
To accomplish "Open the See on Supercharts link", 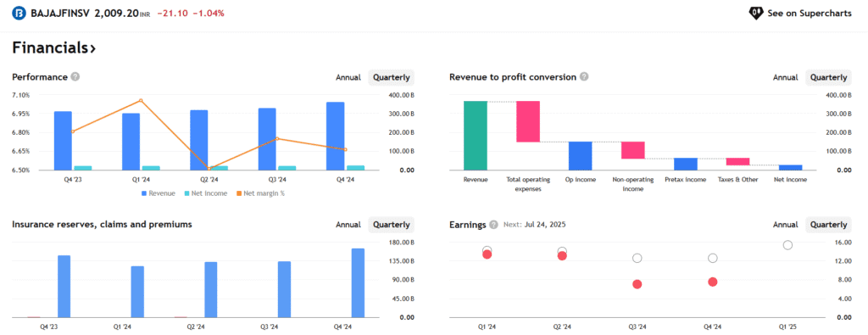I will [x=800, y=14].
